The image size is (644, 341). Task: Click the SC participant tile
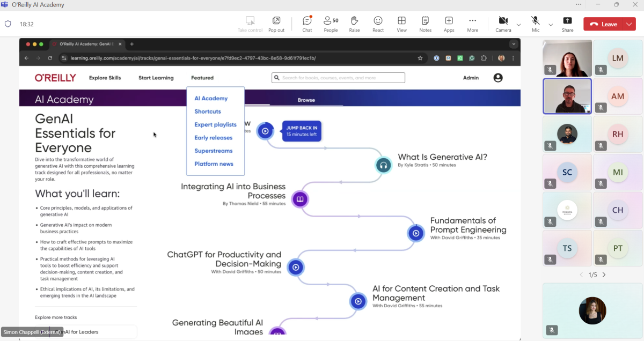[x=567, y=172]
